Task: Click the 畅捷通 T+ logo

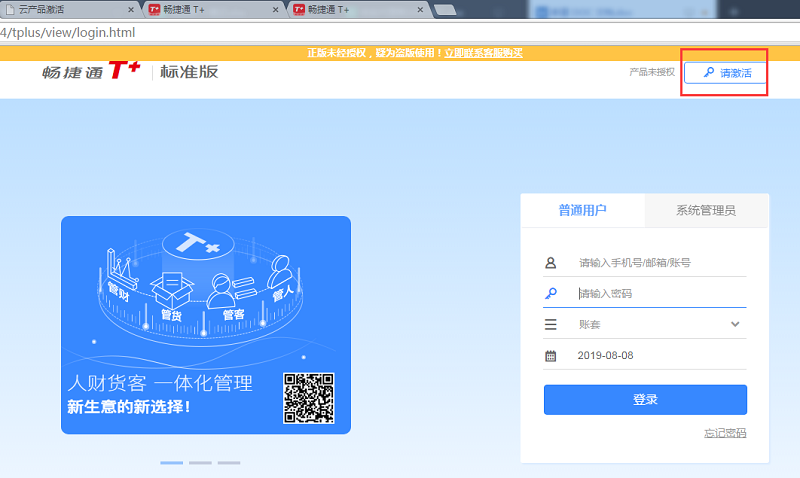Action: (91, 71)
